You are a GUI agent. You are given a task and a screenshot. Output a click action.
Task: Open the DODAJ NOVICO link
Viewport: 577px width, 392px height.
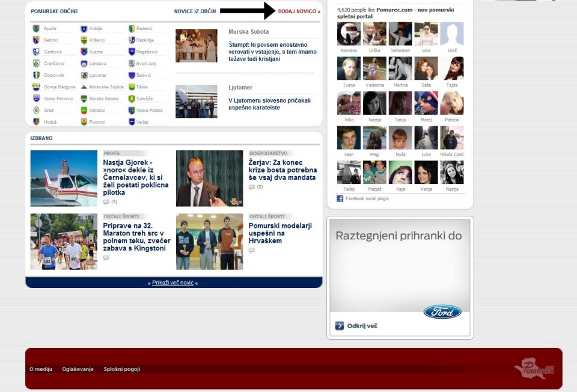click(x=299, y=11)
